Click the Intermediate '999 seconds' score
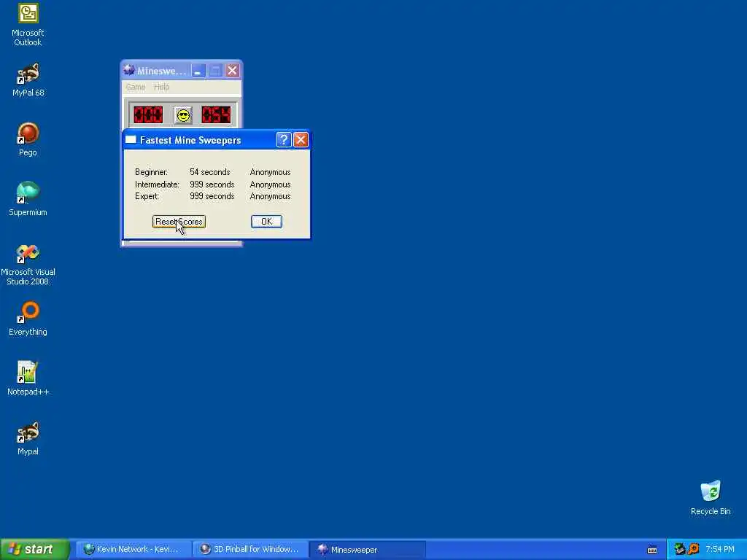Viewport: 747px width, 560px height. point(212,184)
